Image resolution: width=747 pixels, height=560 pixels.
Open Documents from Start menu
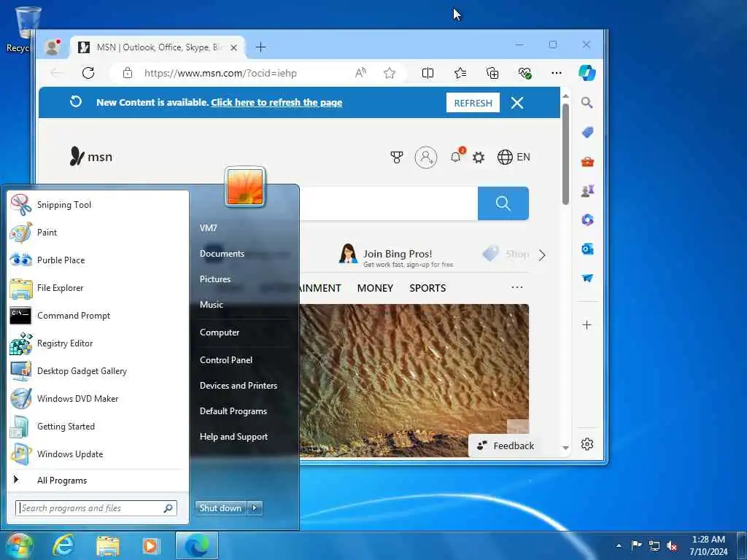click(x=222, y=254)
